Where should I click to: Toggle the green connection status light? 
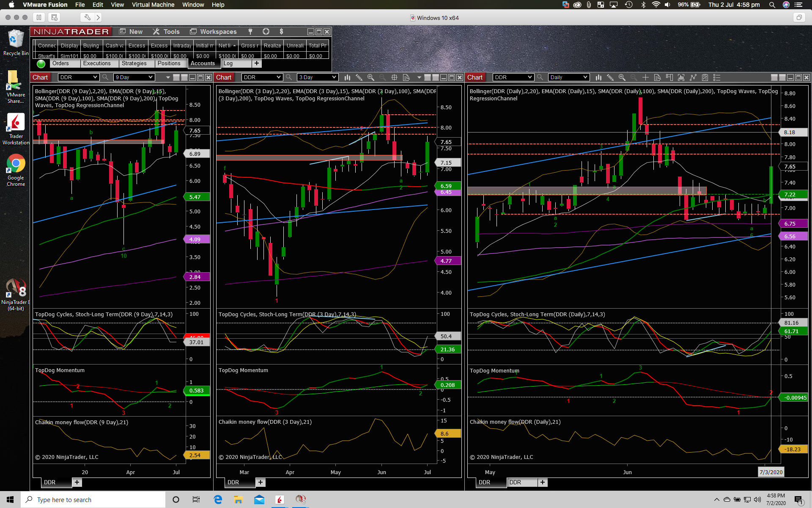pos(41,64)
